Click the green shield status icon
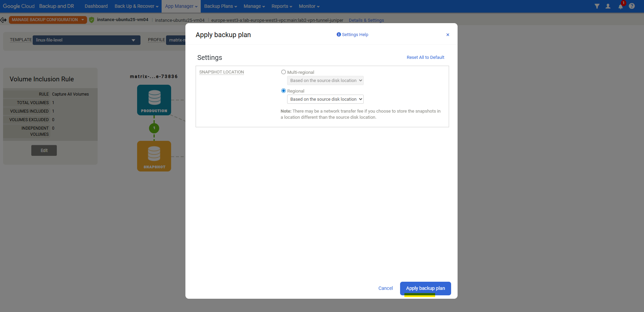The width and height of the screenshot is (644, 312). click(x=92, y=20)
